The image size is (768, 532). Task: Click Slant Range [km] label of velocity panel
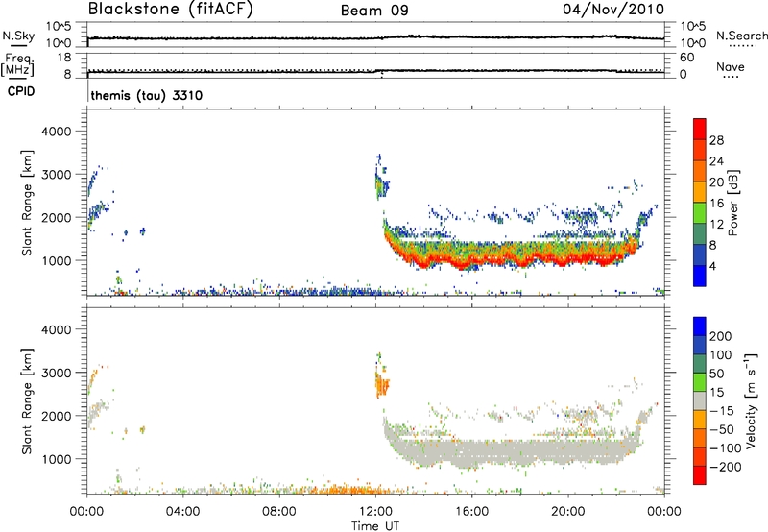coord(27,401)
